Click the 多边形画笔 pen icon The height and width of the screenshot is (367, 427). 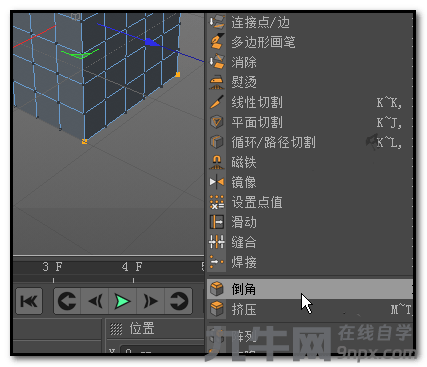coord(217,42)
